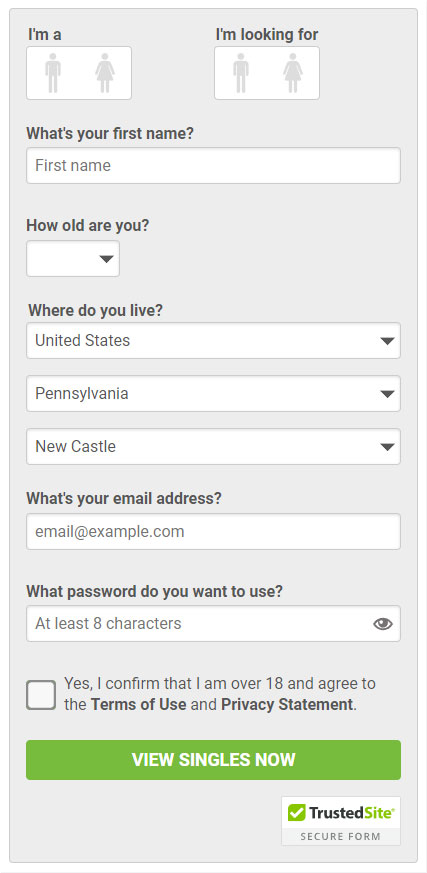Image resolution: width=427 pixels, height=873 pixels.
Task: Click the dropdown arrow on the age selector
Action: [x=106, y=259]
